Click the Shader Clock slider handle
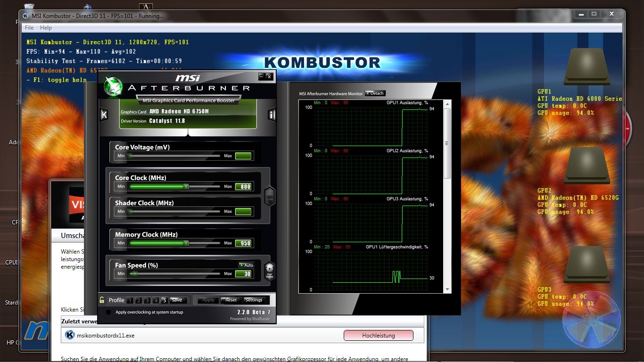 [x=131, y=212]
